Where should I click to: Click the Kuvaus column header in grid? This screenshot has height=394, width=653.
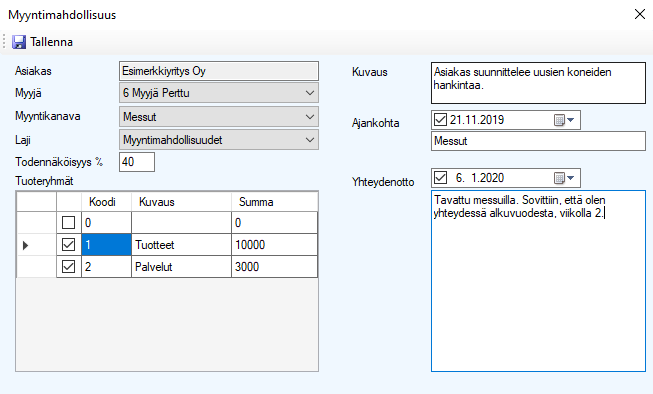pyautogui.click(x=182, y=202)
